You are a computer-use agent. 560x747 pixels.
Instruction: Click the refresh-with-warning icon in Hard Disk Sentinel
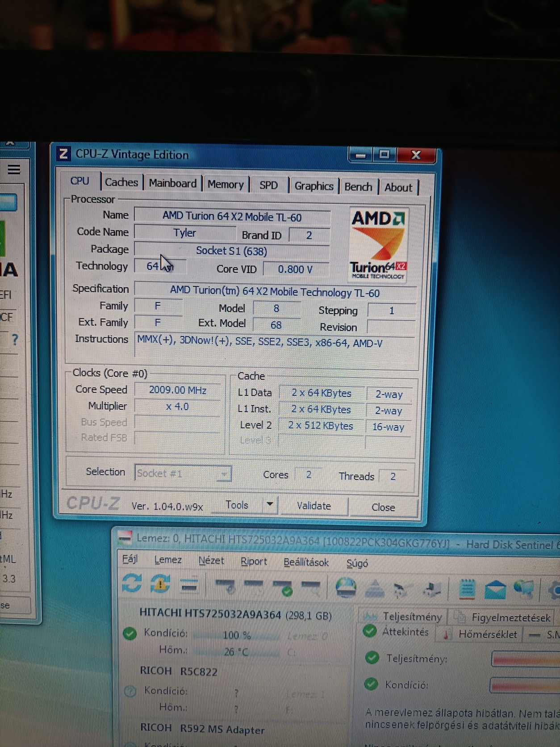click(160, 583)
